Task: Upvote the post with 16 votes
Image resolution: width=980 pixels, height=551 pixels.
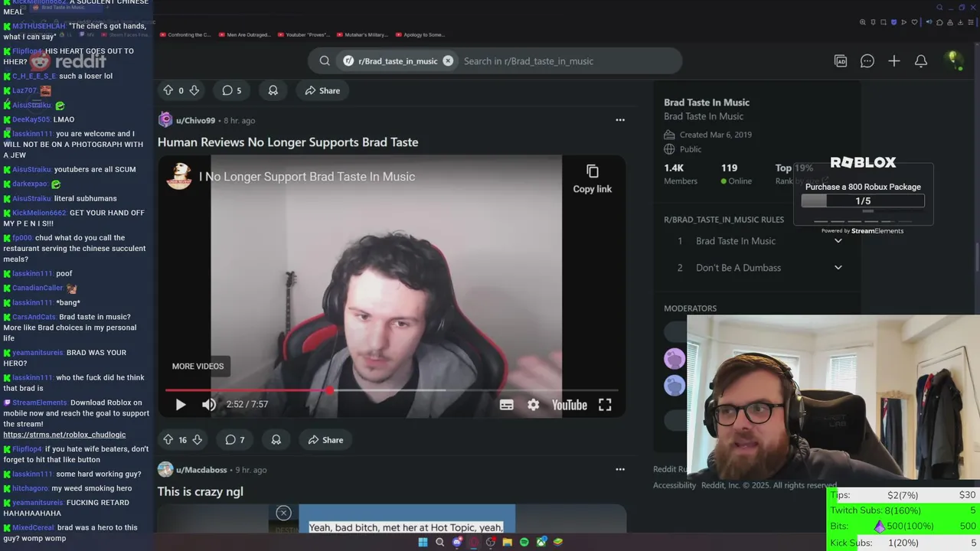Action: pyautogui.click(x=168, y=440)
